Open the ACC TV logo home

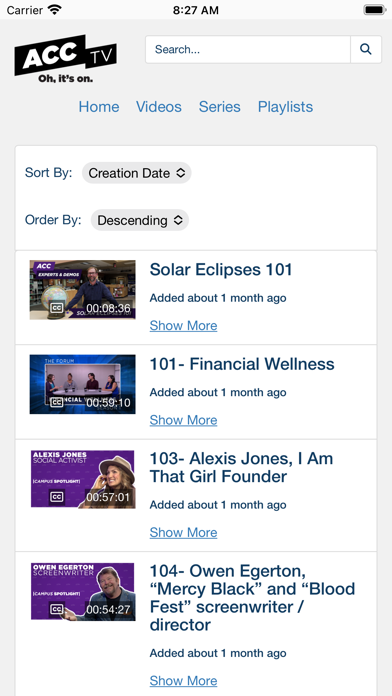tap(66, 59)
